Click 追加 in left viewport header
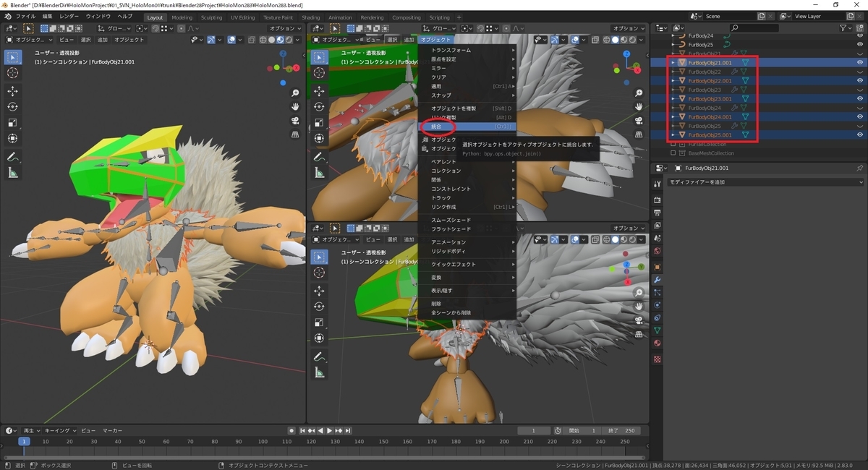The width and height of the screenshot is (868, 470). coord(103,40)
